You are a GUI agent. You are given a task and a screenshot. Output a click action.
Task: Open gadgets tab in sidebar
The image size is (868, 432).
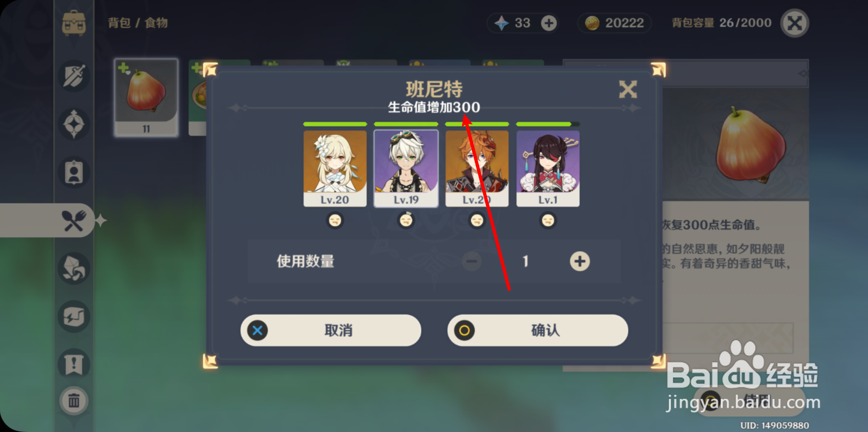coord(74,317)
